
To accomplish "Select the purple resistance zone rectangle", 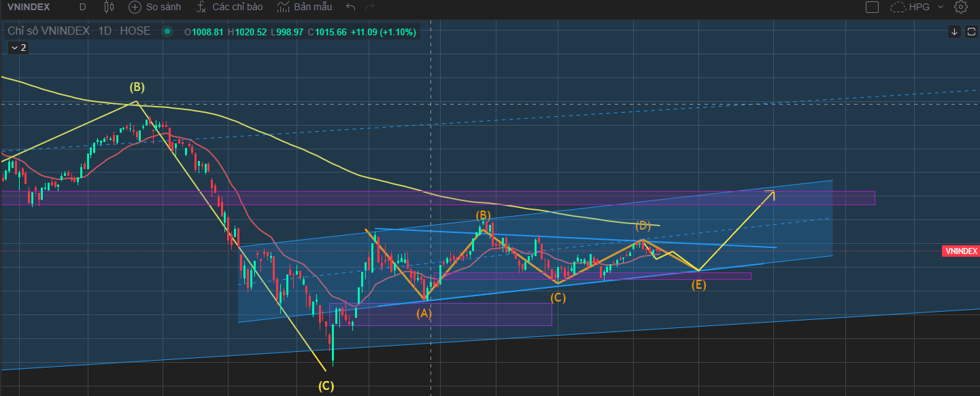I will 438,198.
